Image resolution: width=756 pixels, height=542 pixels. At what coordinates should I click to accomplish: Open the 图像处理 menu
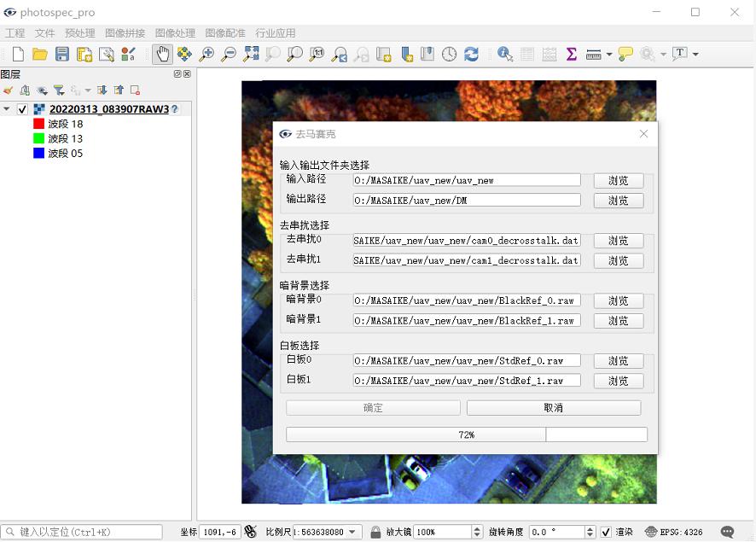coord(176,33)
